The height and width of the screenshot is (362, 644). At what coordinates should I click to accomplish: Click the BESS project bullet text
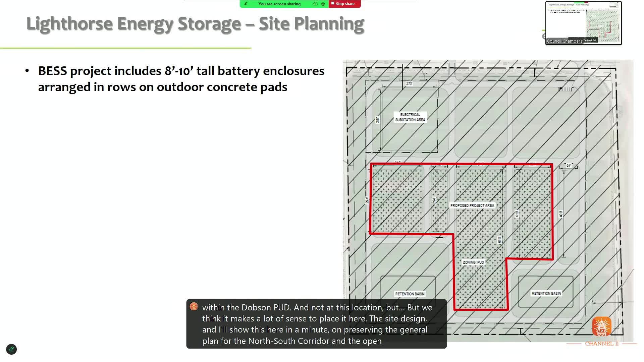181,79
